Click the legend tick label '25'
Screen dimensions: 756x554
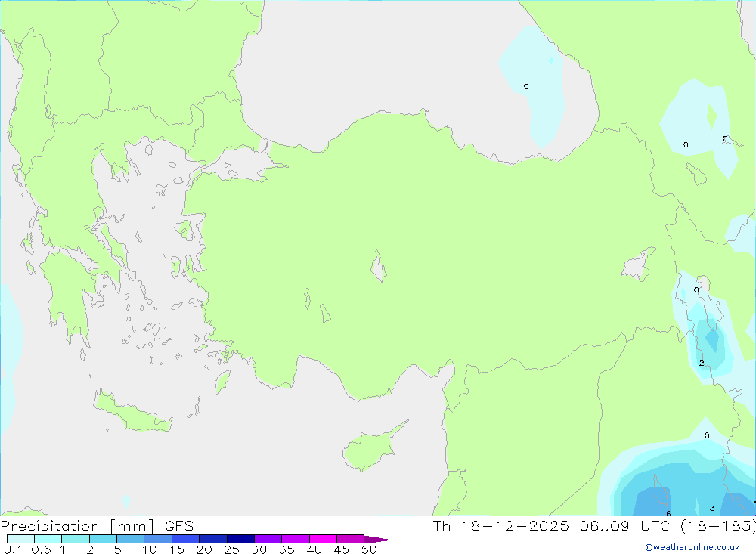point(231,549)
